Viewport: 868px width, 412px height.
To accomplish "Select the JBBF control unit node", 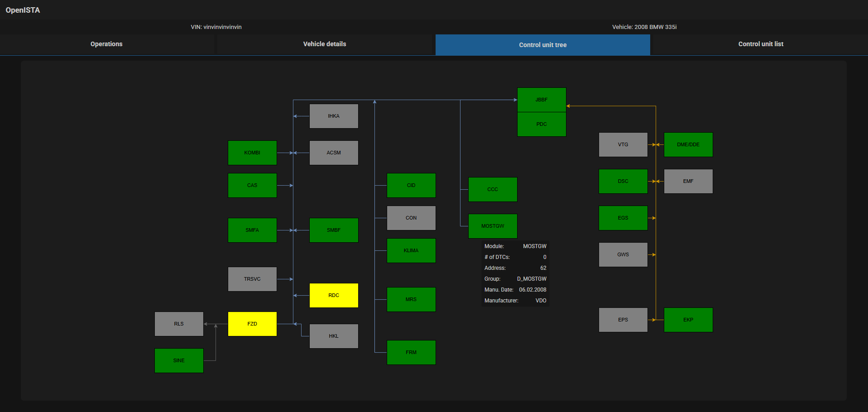I will click(542, 100).
